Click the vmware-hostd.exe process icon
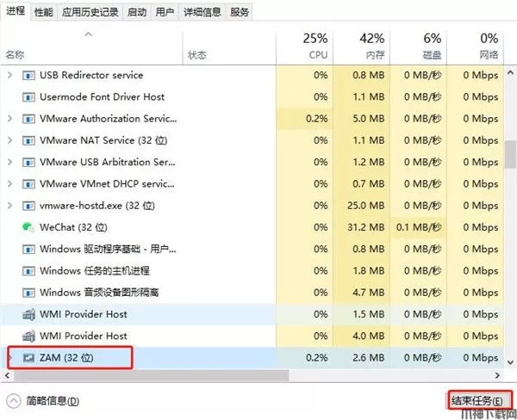Viewport: 517px width, 420px height. click(x=28, y=207)
